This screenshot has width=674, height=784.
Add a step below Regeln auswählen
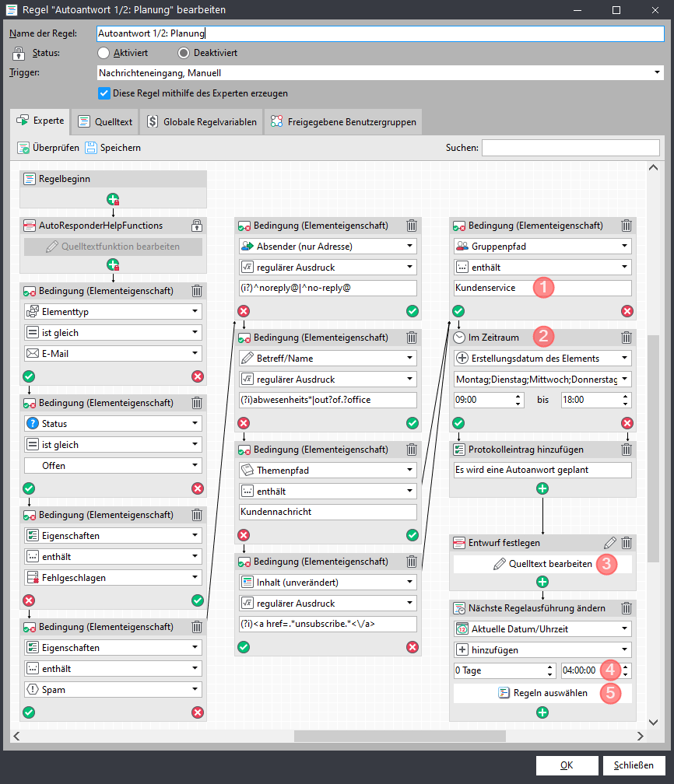pos(542,712)
